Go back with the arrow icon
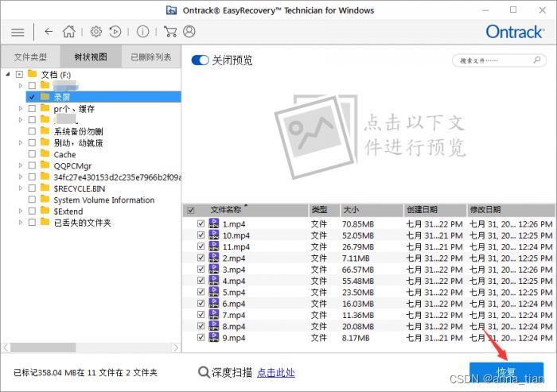 click(49, 32)
